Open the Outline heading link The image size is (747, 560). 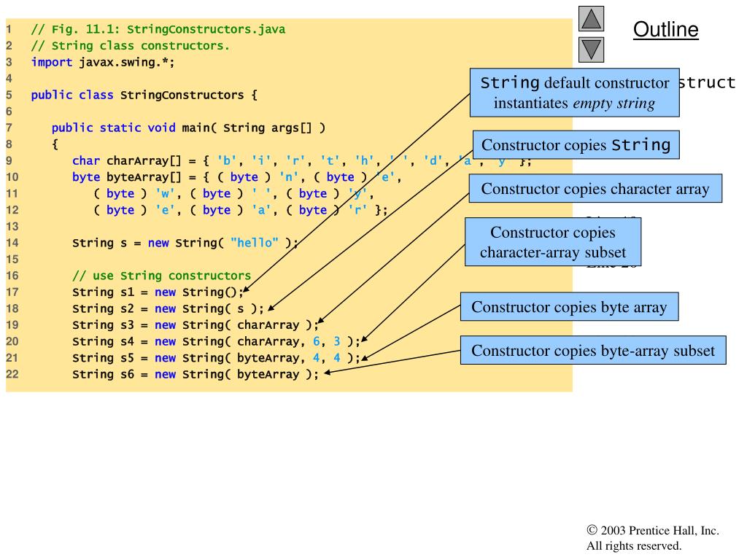[665, 29]
